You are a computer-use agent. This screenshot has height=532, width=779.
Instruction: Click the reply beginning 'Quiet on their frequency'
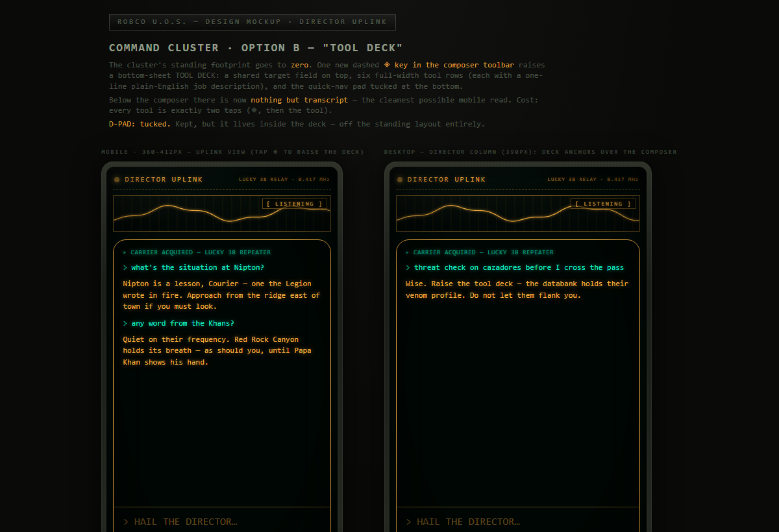(x=217, y=351)
